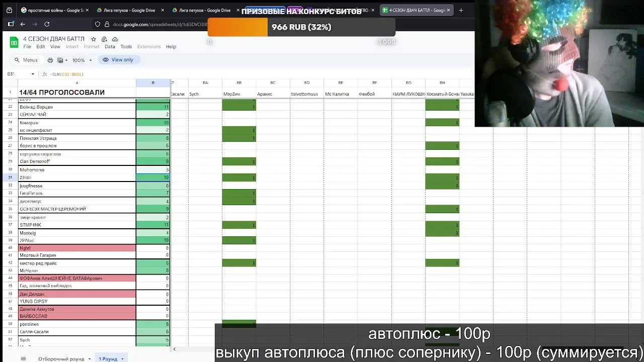Click the shield tracking protection icon
644x362 pixels.
point(98,24)
